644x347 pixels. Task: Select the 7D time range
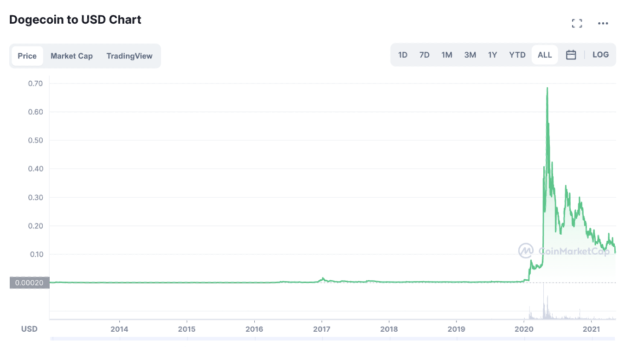[425, 55]
